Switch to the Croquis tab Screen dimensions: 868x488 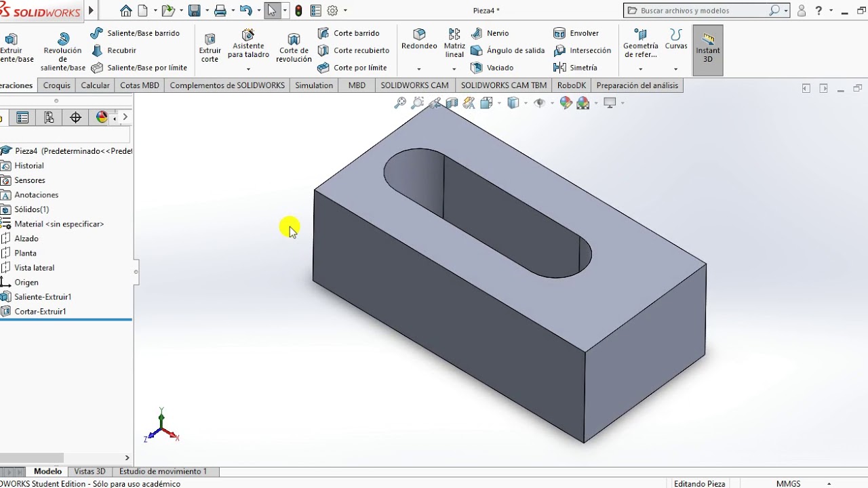[57, 85]
